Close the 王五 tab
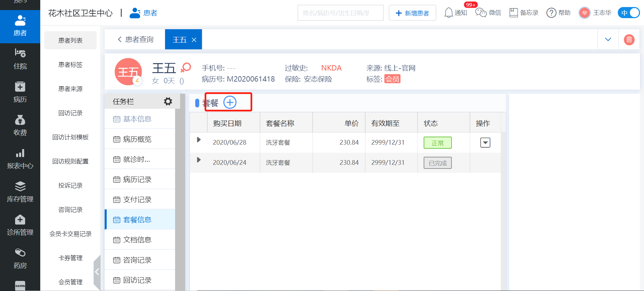The width and height of the screenshot is (644, 291). coord(194,40)
